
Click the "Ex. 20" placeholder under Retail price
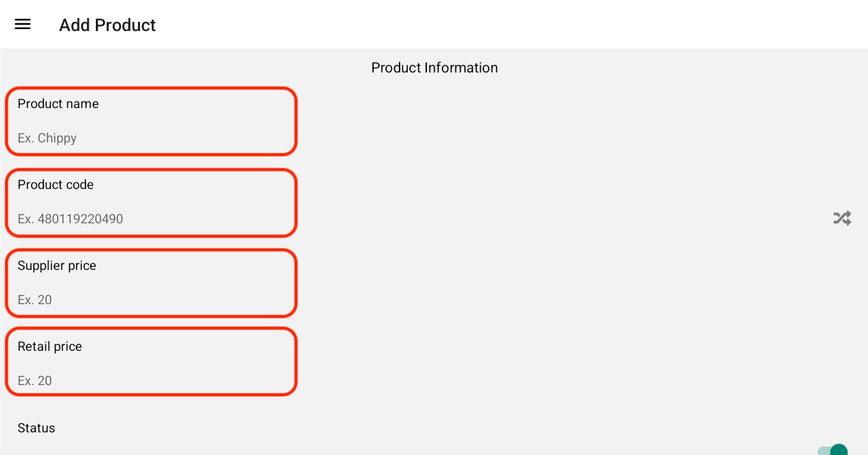[34, 381]
